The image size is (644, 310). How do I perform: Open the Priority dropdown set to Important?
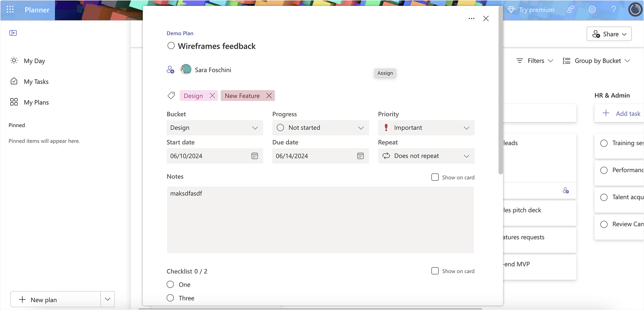click(x=426, y=128)
